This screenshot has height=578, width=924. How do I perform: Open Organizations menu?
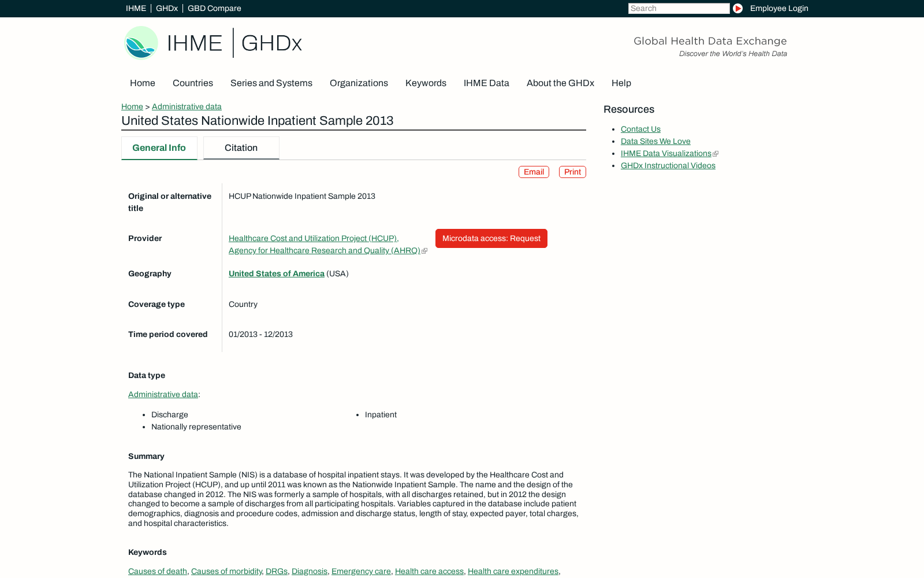(359, 83)
